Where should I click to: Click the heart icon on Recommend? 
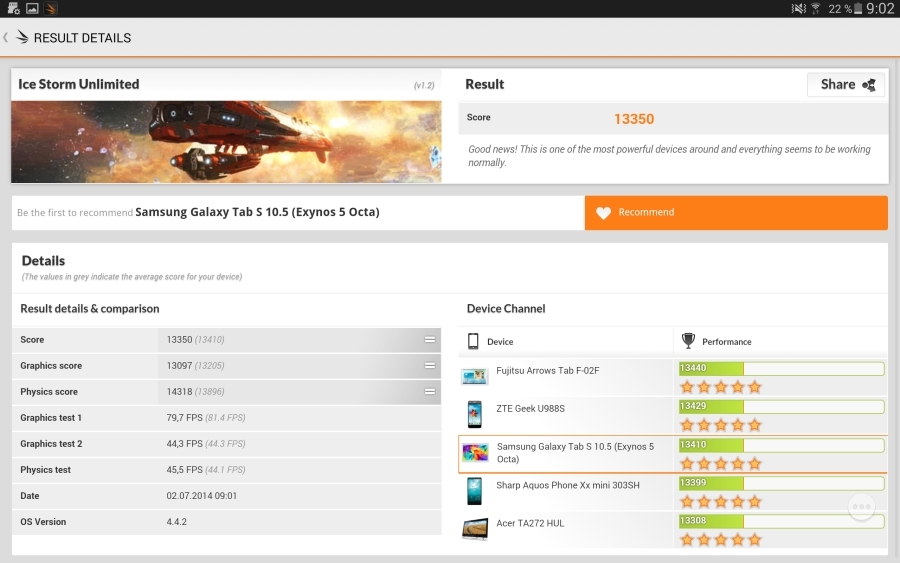click(x=603, y=213)
